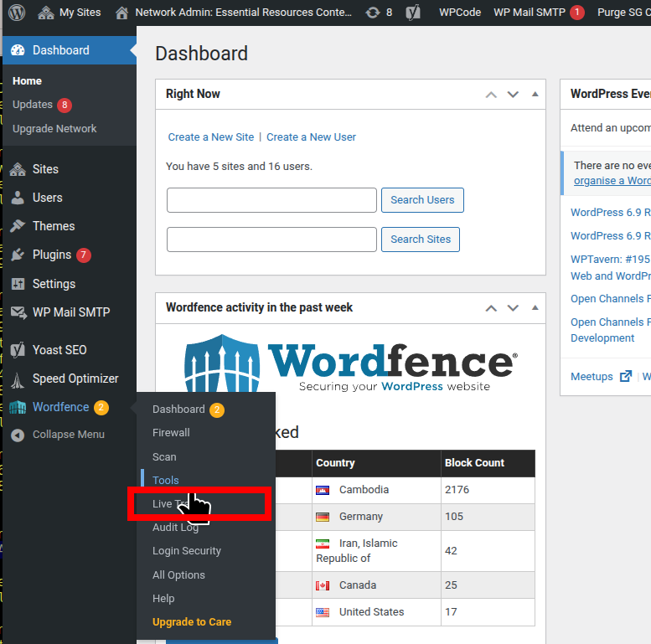Open Wordfence Dashboard flyout item
The width and height of the screenshot is (651, 644).
[178, 410]
